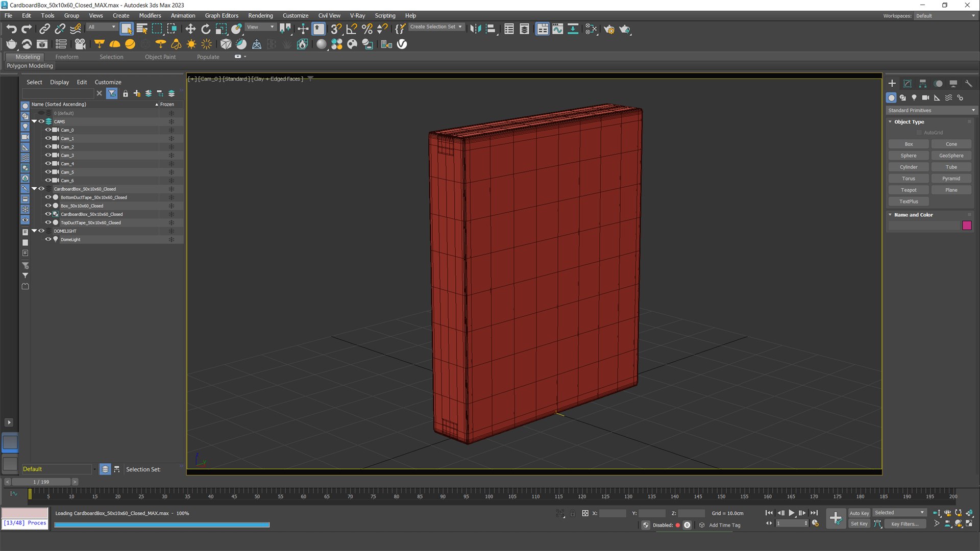
Task: Open the Standard Primitives dropdown
Action: click(931, 110)
